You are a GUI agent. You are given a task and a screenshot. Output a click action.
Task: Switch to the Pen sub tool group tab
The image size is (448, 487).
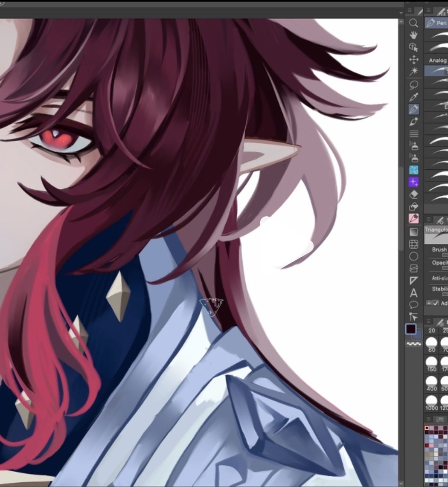(436, 23)
